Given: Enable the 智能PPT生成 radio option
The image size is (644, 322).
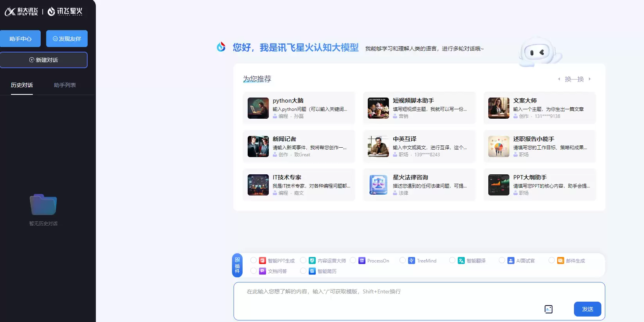Looking at the screenshot, I should (x=254, y=260).
